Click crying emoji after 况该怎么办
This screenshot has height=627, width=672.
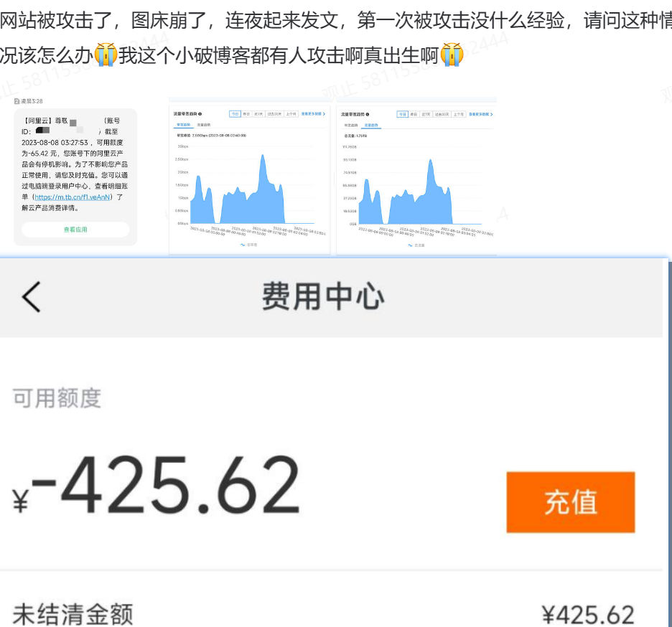point(106,55)
